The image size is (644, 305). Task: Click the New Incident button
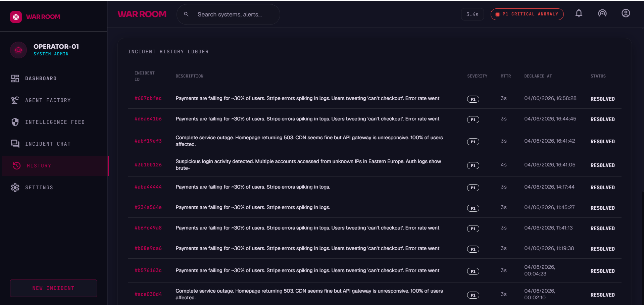click(x=53, y=288)
